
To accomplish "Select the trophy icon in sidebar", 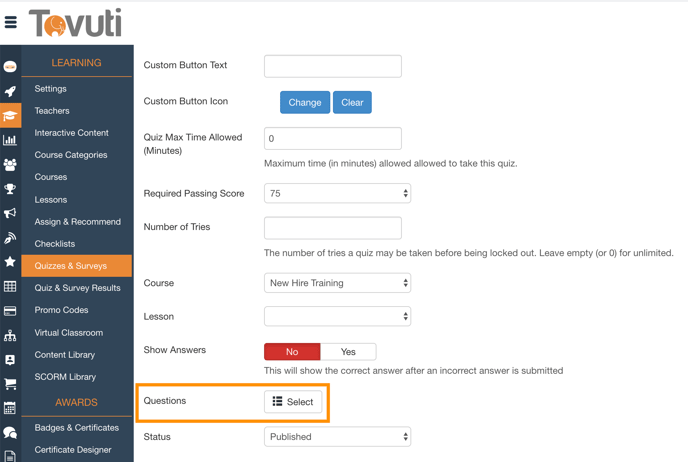I will 10,189.
